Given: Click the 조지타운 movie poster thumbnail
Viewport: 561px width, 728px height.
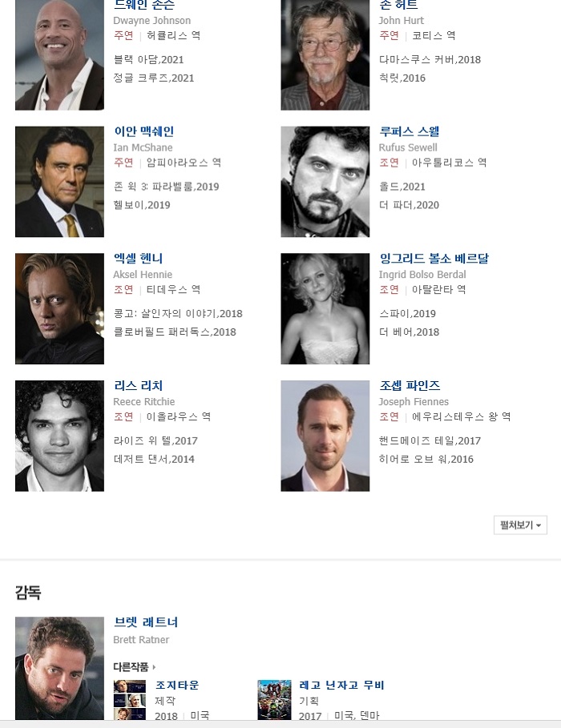Looking at the screenshot, I should pos(130,700).
